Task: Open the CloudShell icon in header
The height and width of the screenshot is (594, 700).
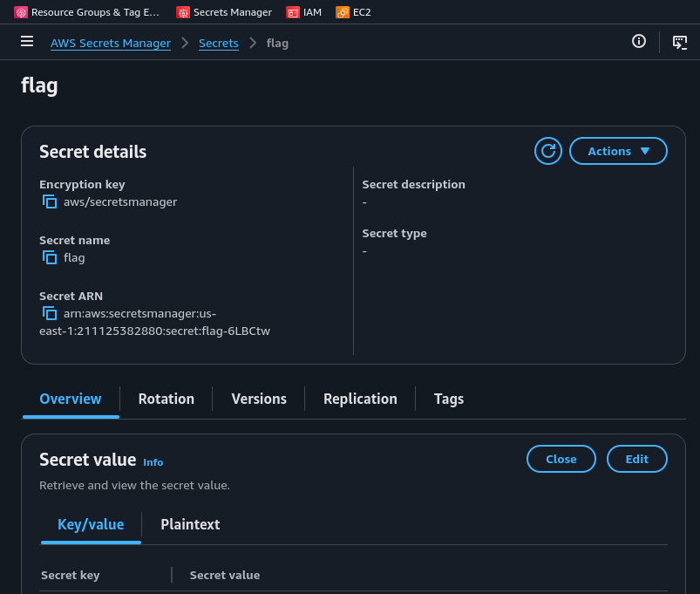Action: [679, 42]
